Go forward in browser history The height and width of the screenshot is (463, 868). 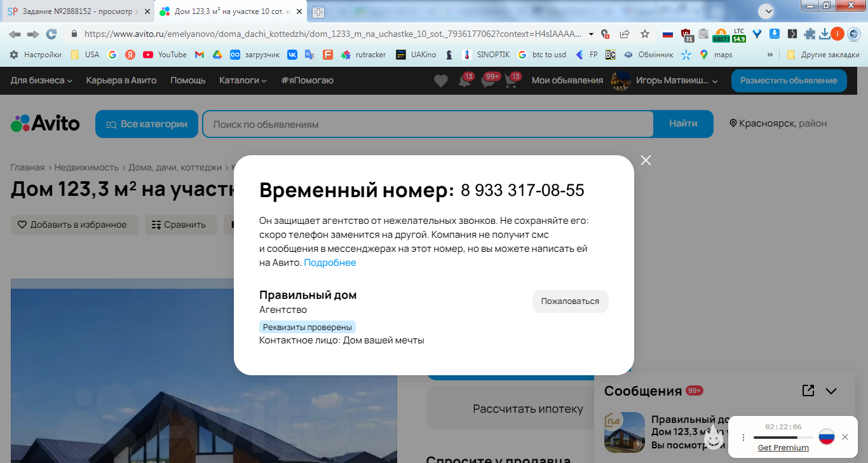[33, 34]
